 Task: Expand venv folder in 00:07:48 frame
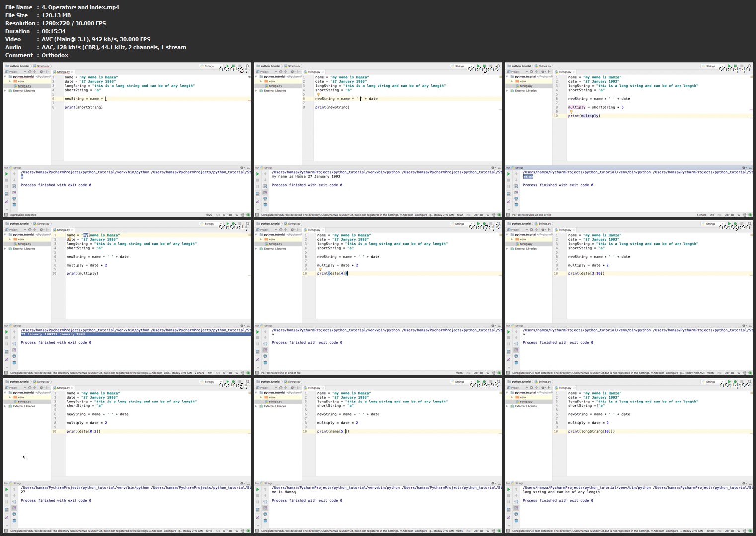(x=261, y=239)
